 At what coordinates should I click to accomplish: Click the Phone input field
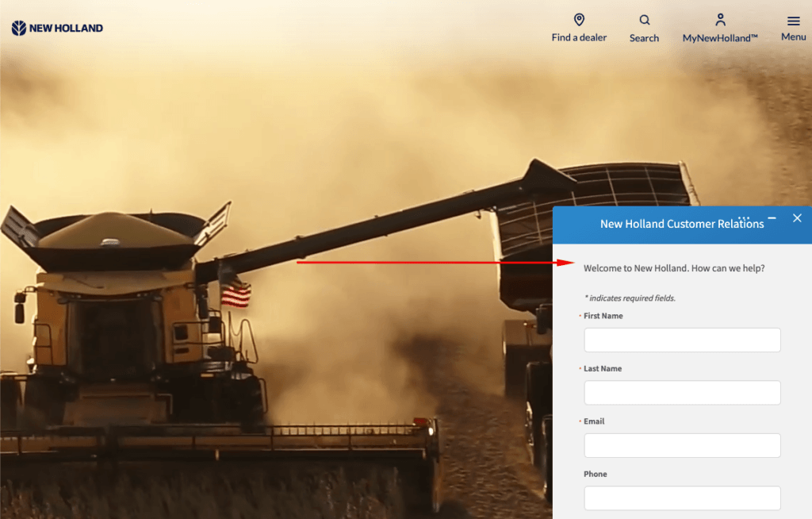(682, 498)
